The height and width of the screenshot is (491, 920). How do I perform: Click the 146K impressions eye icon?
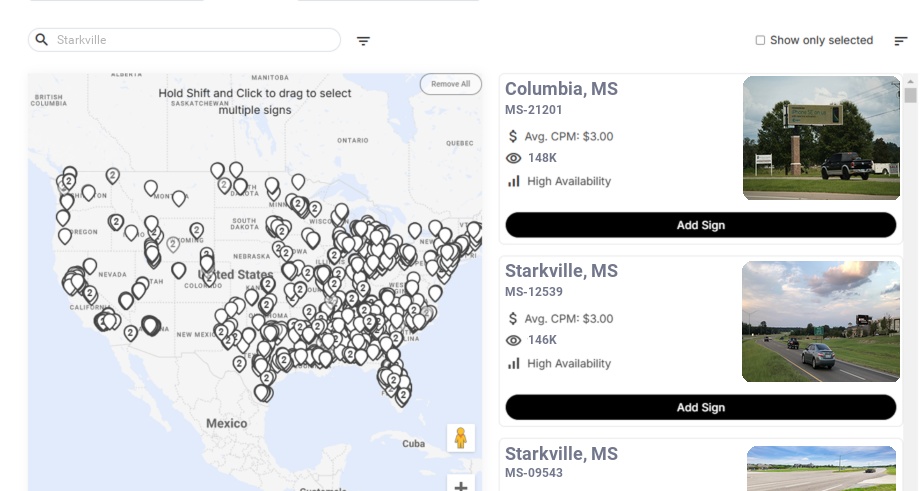point(514,340)
